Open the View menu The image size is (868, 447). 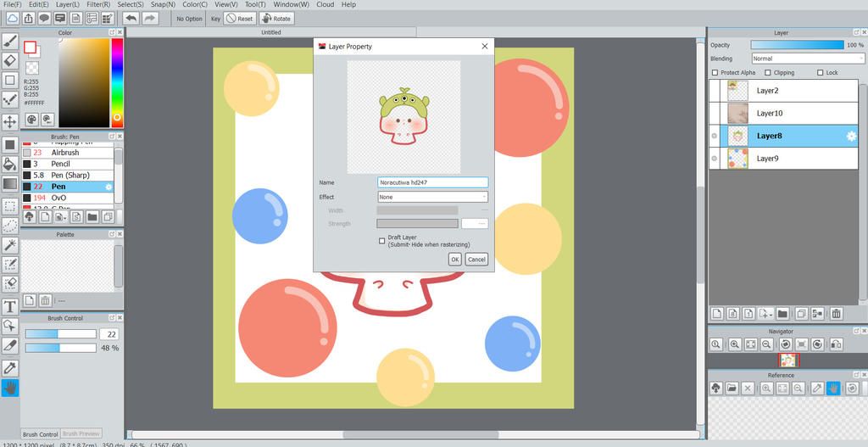tap(225, 4)
